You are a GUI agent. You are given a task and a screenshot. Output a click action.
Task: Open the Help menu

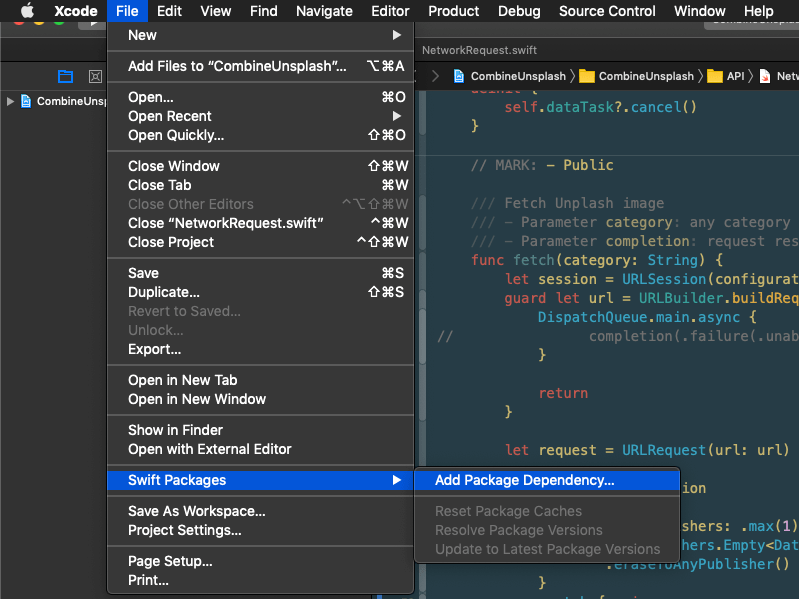758,11
